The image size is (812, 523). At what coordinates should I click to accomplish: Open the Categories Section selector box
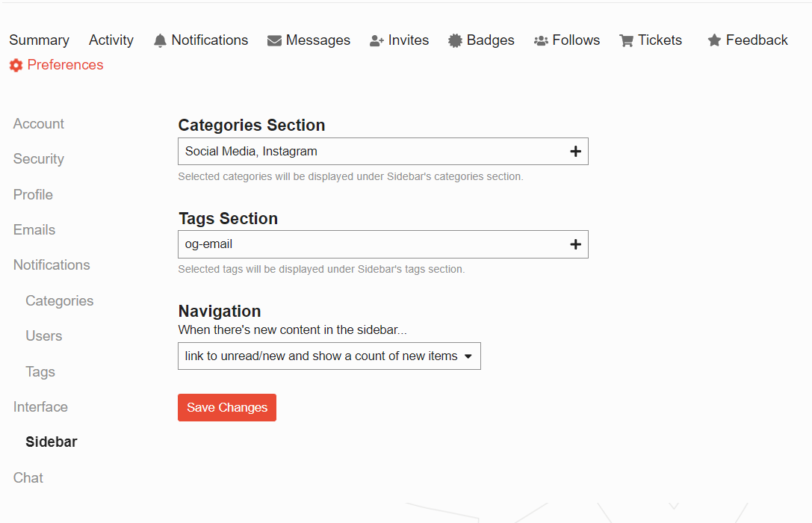click(383, 151)
